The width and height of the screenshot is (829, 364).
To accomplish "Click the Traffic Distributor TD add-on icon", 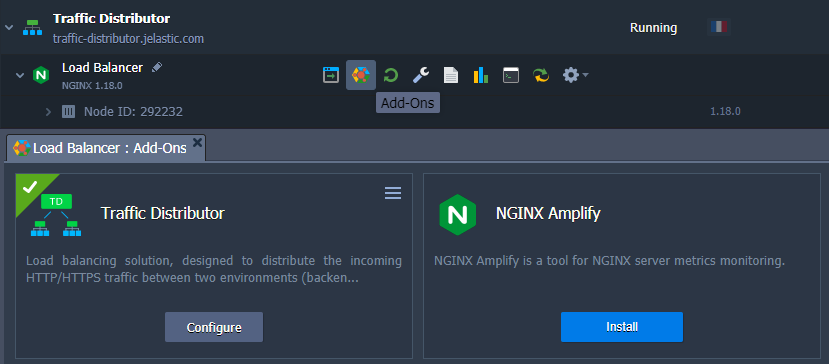I will pyautogui.click(x=57, y=215).
